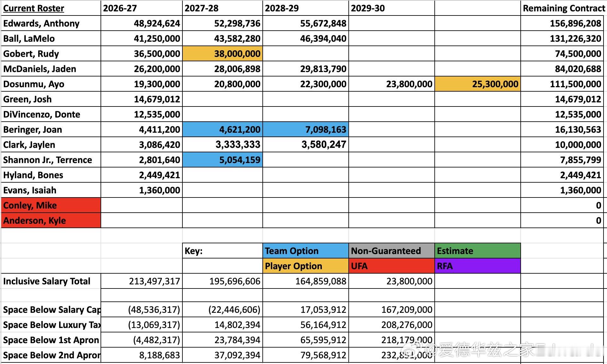This screenshot has width=607, height=364.
Task: Select McDaniels' 2027-28 salary 28,006,898
Action: [x=223, y=69]
